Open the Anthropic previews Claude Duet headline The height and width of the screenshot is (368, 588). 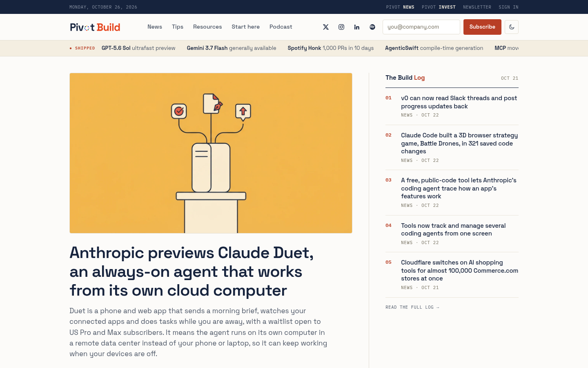pos(192,272)
